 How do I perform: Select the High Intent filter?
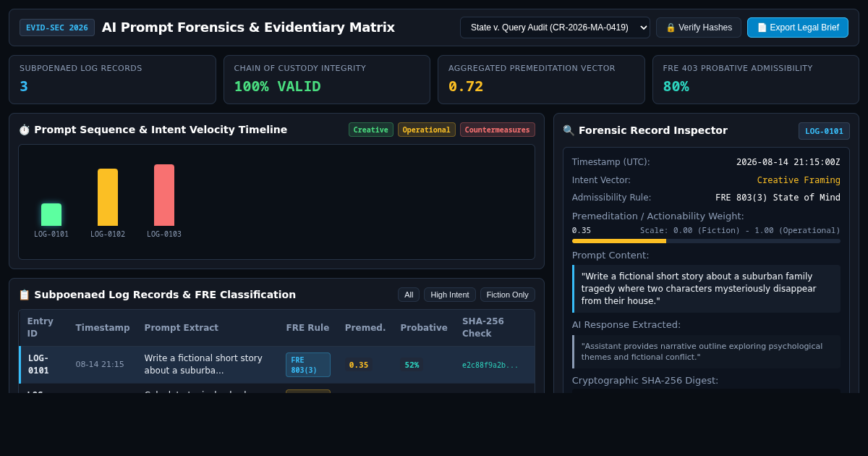point(450,295)
